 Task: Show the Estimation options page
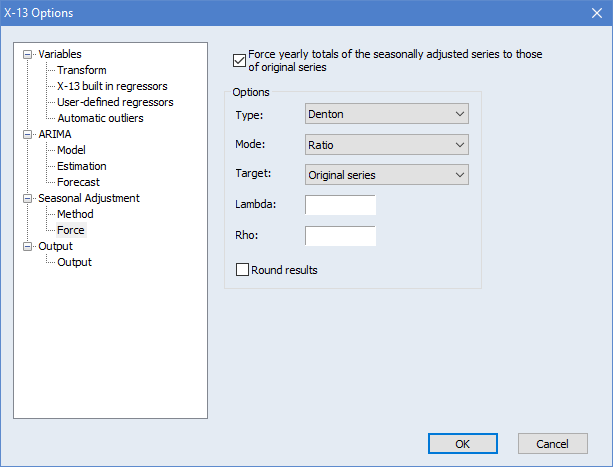point(82,166)
